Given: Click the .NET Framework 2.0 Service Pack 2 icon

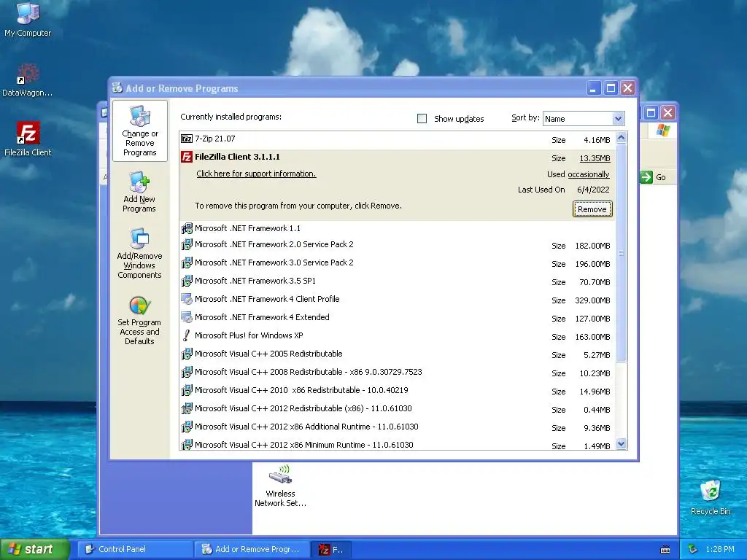Looking at the screenshot, I should [187, 244].
